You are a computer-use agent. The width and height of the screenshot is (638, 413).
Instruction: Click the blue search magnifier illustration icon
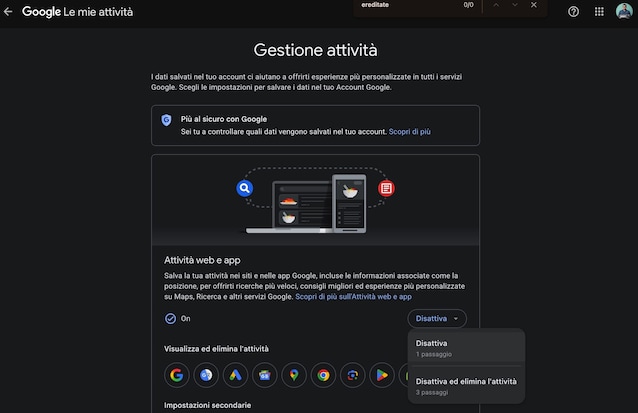pyautogui.click(x=245, y=188)
